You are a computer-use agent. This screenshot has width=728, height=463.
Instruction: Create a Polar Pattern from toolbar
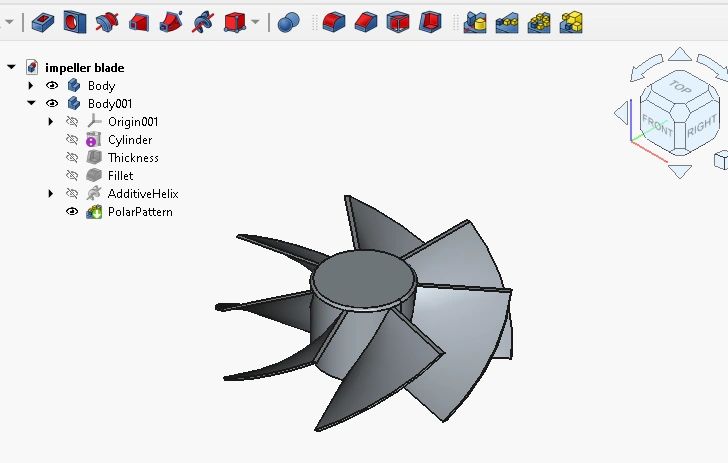coord(539,22)
